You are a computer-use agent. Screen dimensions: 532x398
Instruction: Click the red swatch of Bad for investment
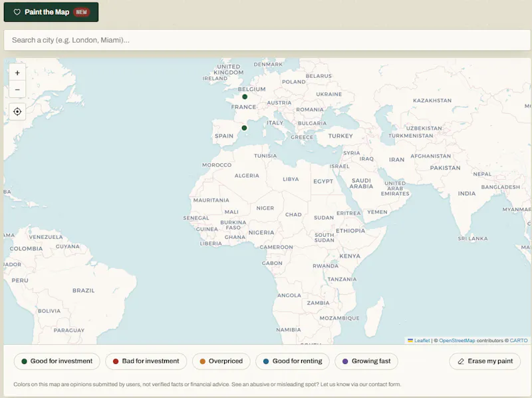(x=115, y=361)
